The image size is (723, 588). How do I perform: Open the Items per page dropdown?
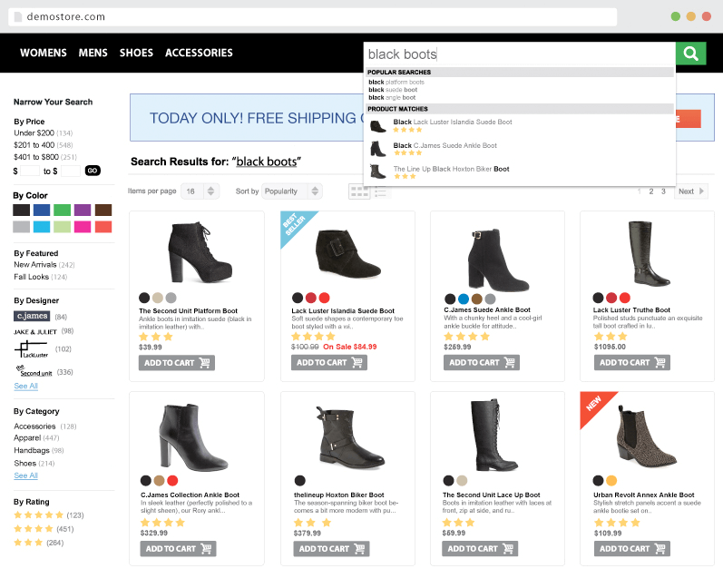[200, 191]
